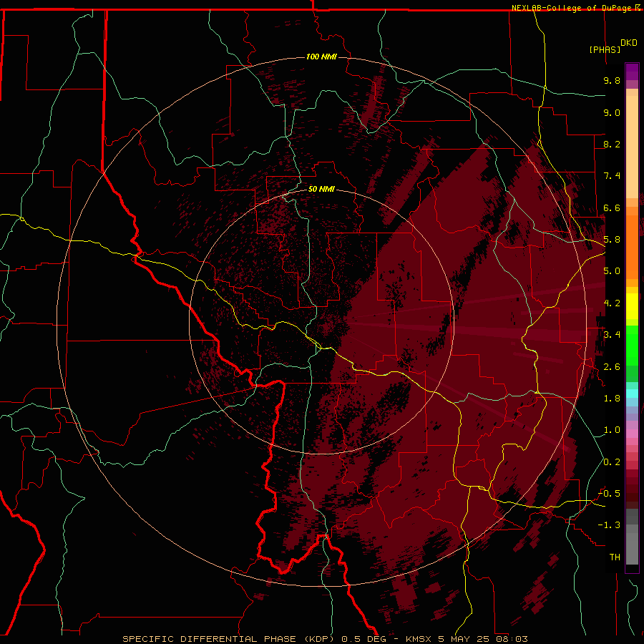Click the 0.2 value on the color scale
The width and height of the screenshot is (644, 644).
pyautogui.click(x=612, y=462)
